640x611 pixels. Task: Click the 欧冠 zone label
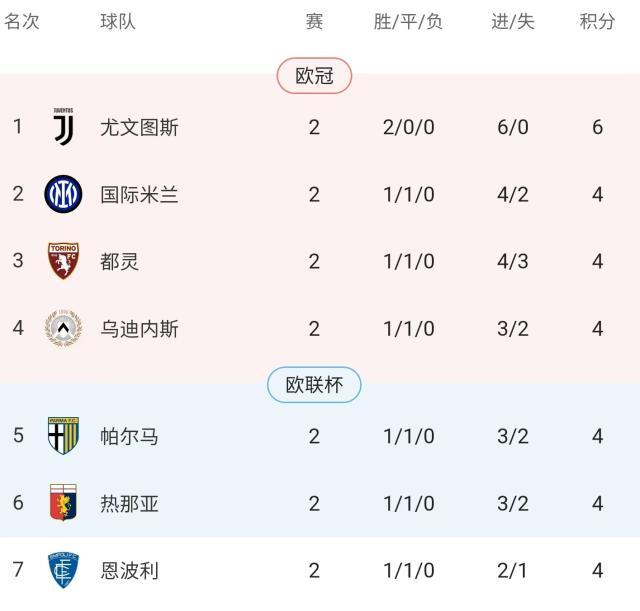coord(314,76)
